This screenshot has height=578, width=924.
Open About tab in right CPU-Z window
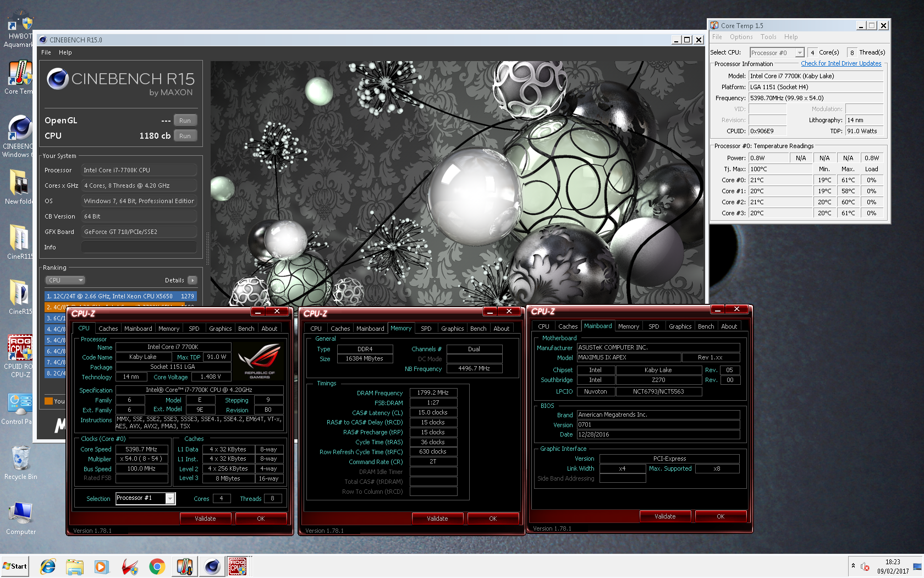click(729, 326)
